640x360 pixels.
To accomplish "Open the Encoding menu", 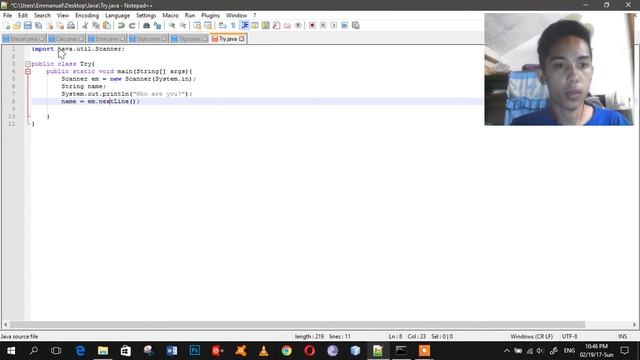I will [x=87, y=16].
